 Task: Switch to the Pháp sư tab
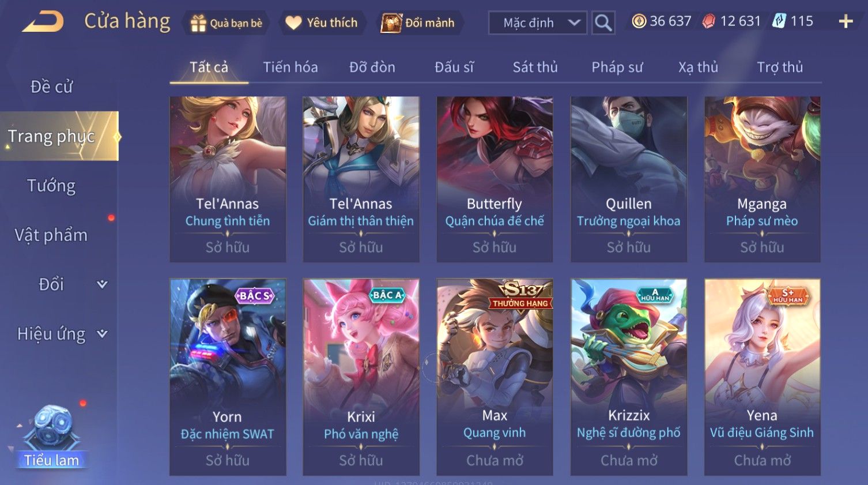[617, 67]
